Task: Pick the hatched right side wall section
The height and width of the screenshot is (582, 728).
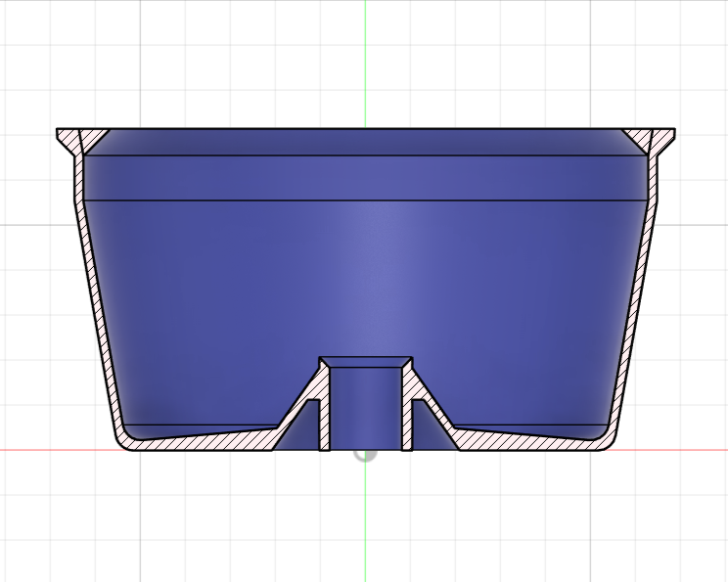Action: (x=637, y=293)
